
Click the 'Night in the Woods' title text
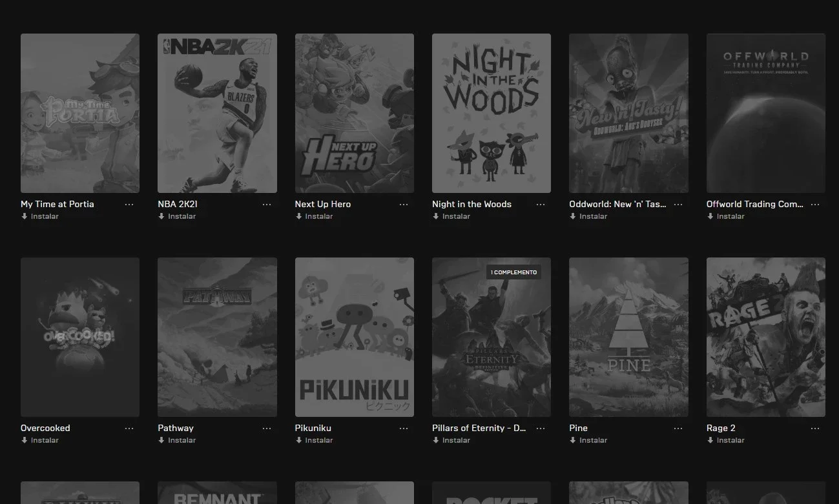pos(471,204)
